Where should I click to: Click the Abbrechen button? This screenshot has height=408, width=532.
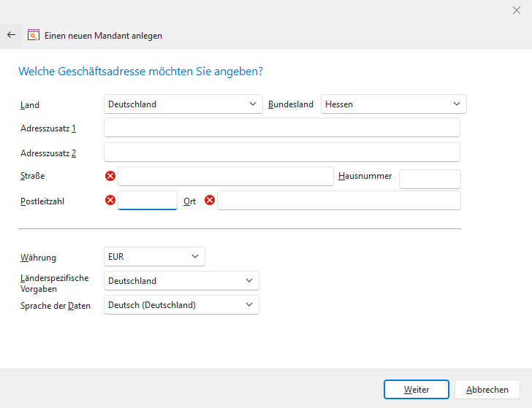pyautogui.click(x=487, y=390)
